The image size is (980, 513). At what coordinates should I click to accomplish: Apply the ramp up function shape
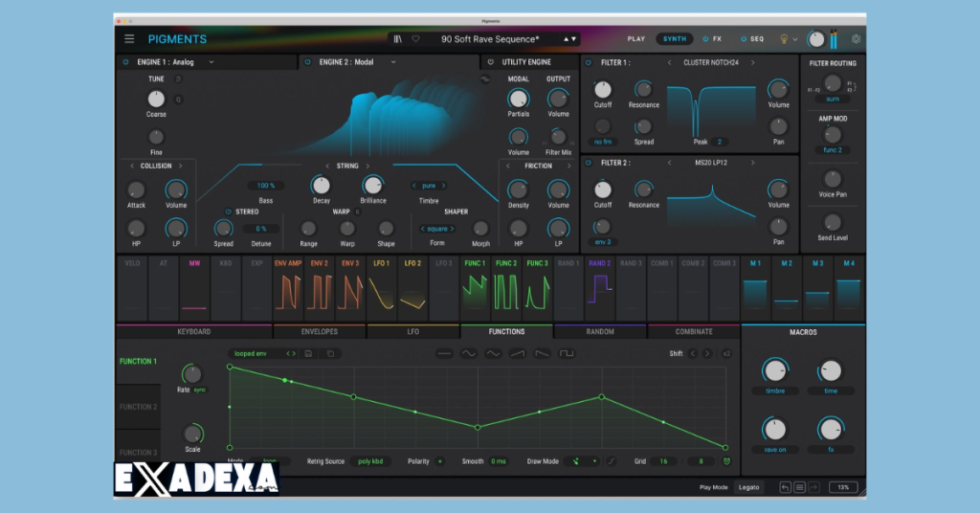point(518,354)
